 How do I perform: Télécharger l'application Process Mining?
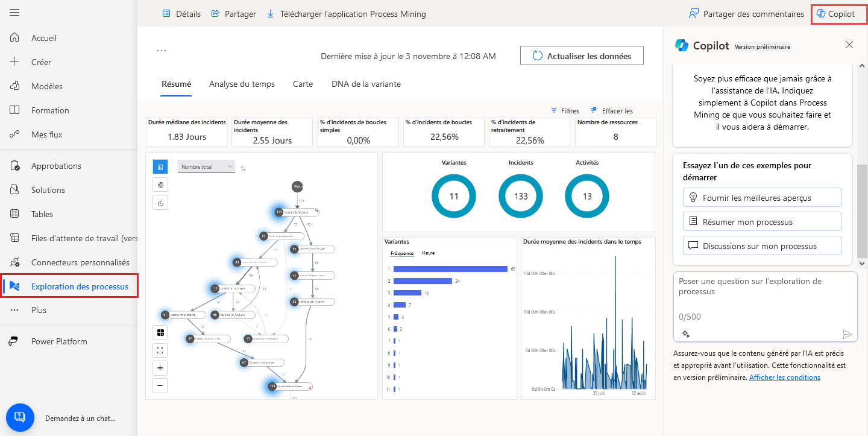(x=346, y=14)
